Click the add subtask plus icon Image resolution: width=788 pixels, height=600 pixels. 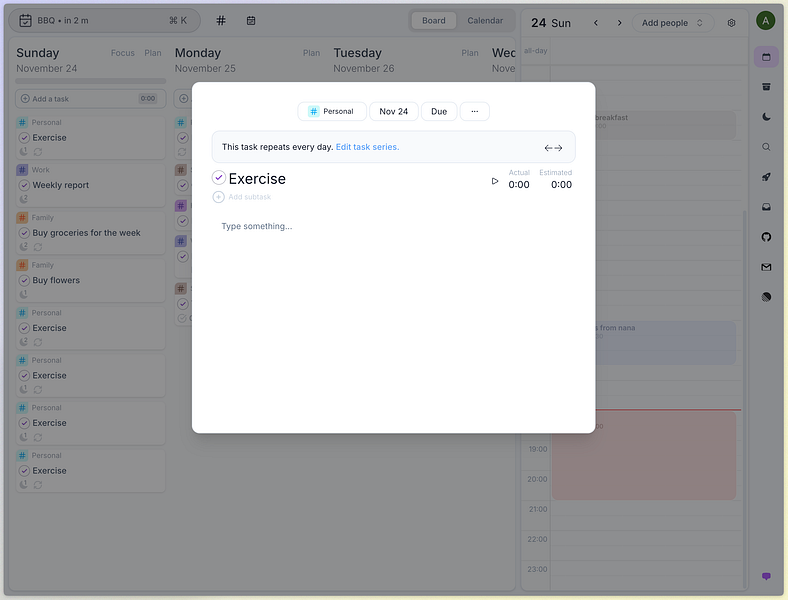pos(218,197)
